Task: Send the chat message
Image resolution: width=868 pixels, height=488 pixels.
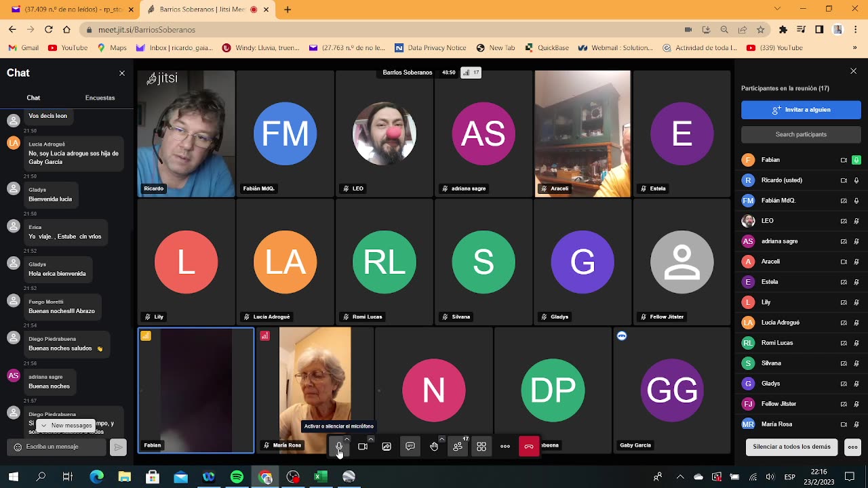Action: click(118, 447)
